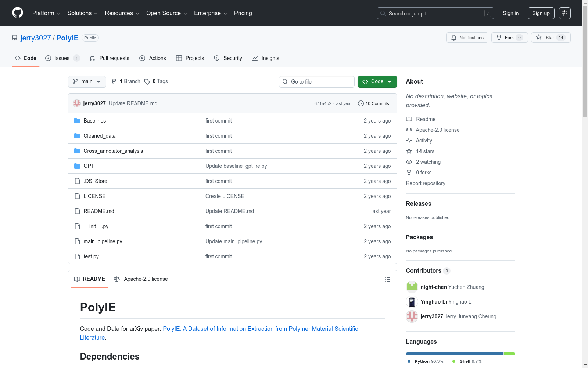The width and height of the screenshot is (588, 368).
Task: Select the README tab above file content
Action: [90, 279]
